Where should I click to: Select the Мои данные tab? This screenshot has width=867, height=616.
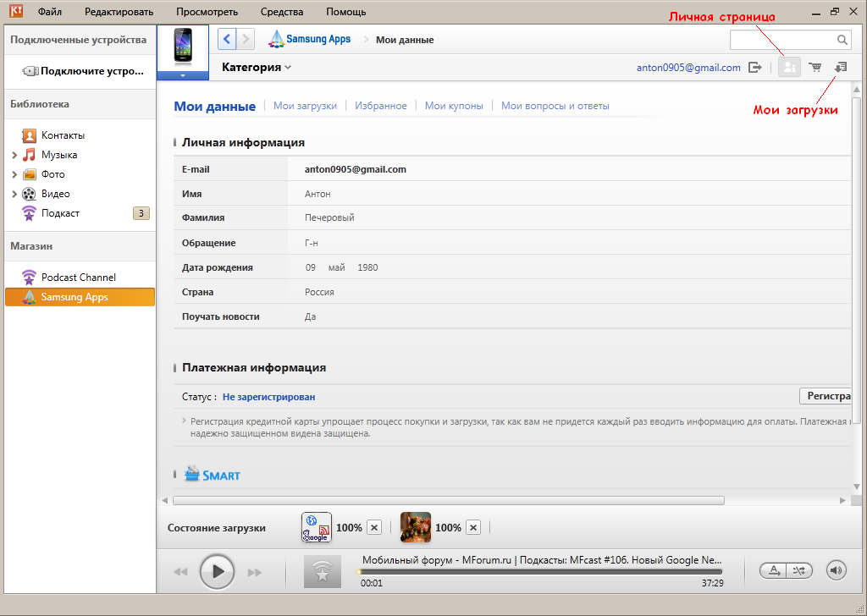coord(214,106)
